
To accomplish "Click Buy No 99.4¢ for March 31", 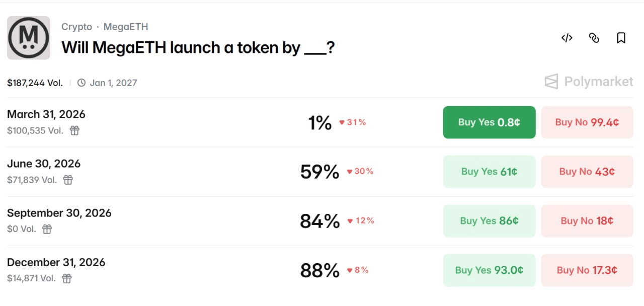I will pos(587,122).
